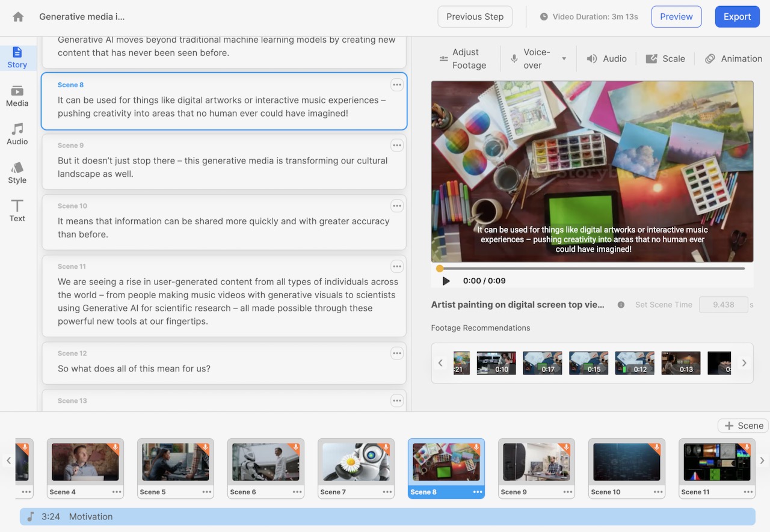The height and width of the screenshot is (532, 770).
Task: Open Scene 11 card options menu
Action: point(396,266)
